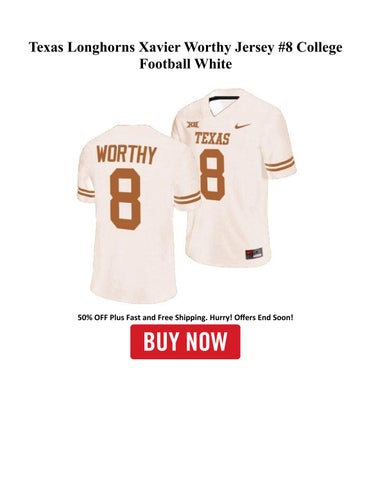The height and width of the screenshot is (480, 371).
Task: Click the Big 12 logo on jersey
Action: (x=193, y=125)
